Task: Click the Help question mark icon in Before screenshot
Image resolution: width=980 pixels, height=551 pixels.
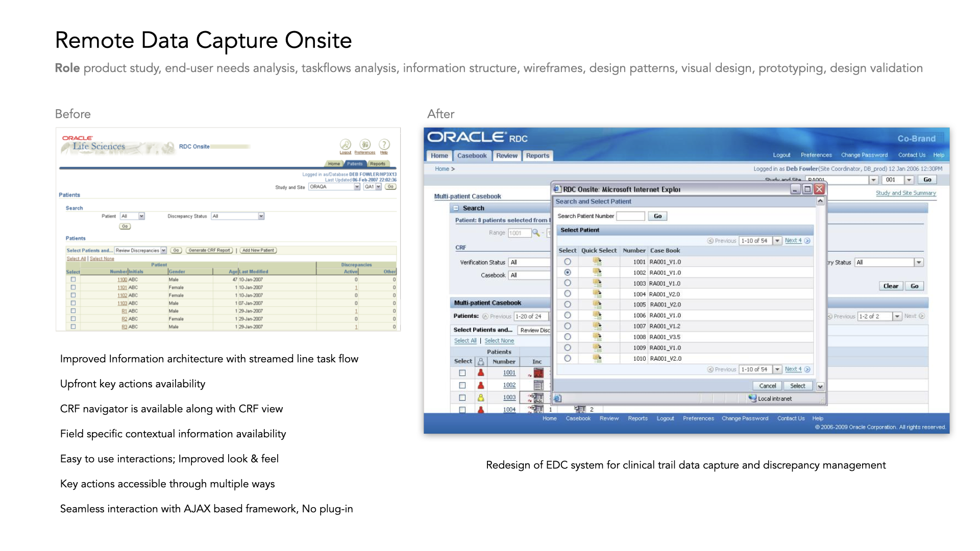Action: pos(384,145)
